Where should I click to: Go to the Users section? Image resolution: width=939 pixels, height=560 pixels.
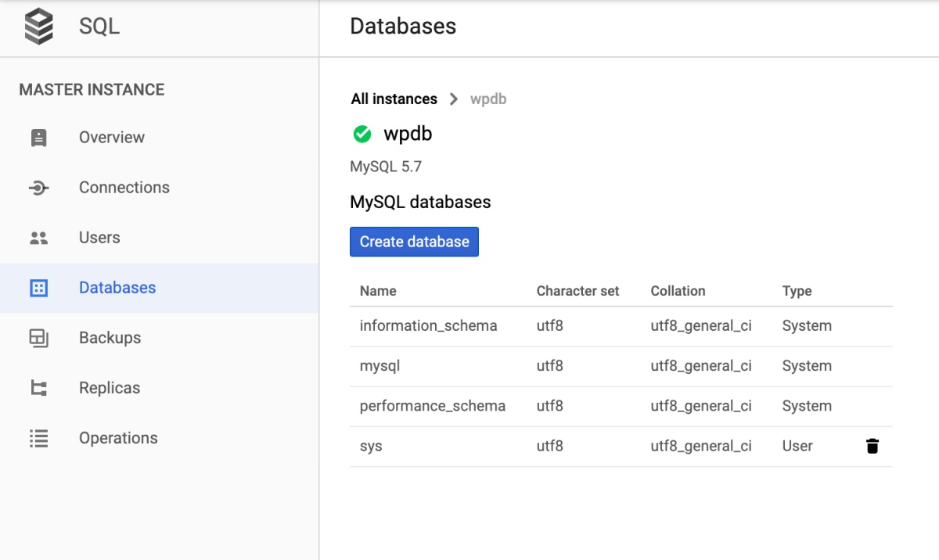point(98,237)
